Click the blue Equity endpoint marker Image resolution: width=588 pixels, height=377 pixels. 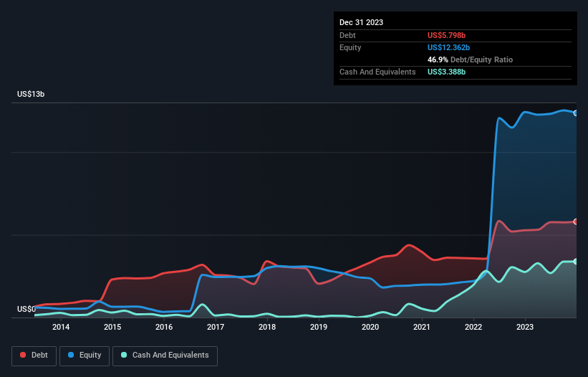576,113
